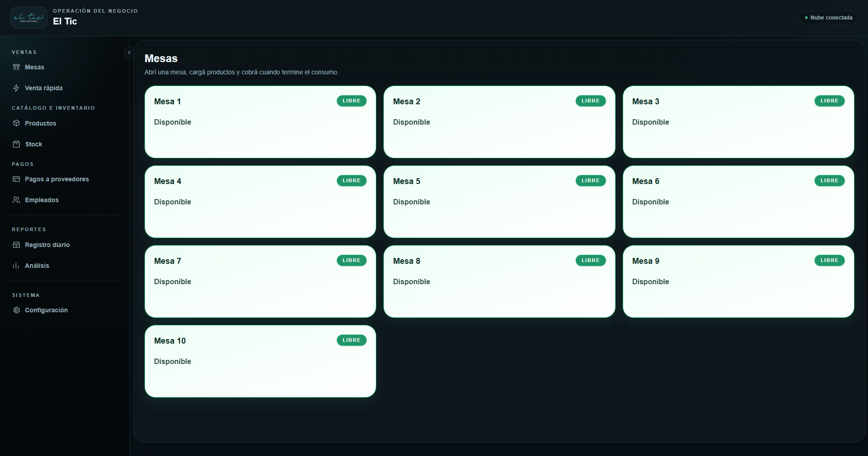Click the LIBRE badge on Mesa 5

[x=591, y=180]
